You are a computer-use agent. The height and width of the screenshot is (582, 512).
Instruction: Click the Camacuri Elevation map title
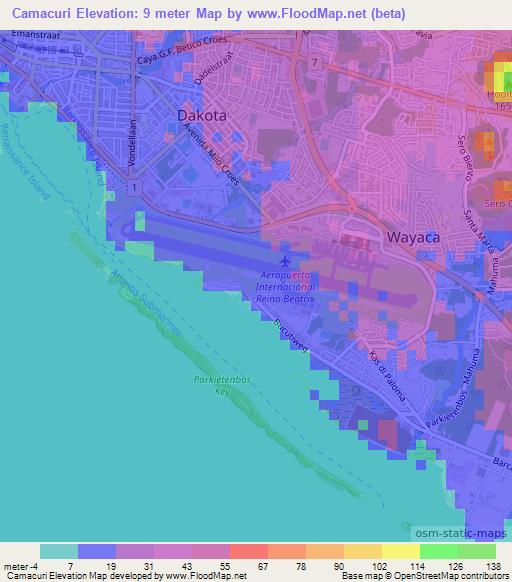coord(209,13)
